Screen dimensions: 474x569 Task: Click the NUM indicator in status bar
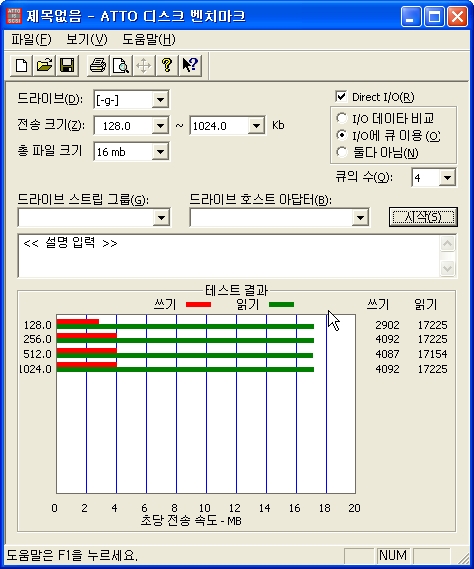pos(393,555)
